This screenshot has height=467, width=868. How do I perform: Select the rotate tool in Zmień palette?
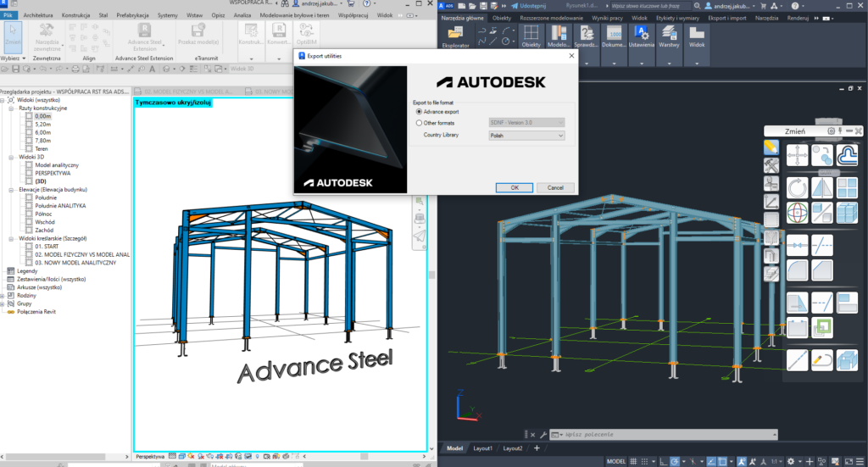(797, 187)
